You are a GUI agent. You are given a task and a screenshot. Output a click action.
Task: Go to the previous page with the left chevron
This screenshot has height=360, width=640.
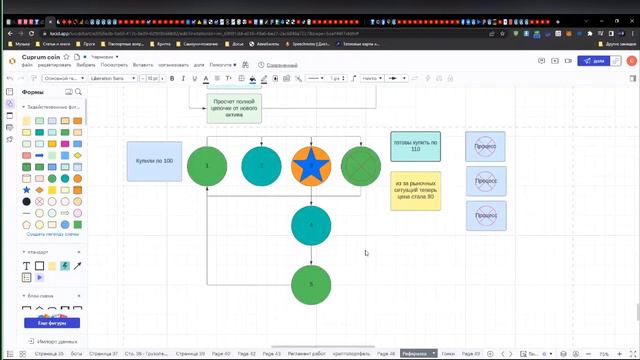(x=502, y=354)
